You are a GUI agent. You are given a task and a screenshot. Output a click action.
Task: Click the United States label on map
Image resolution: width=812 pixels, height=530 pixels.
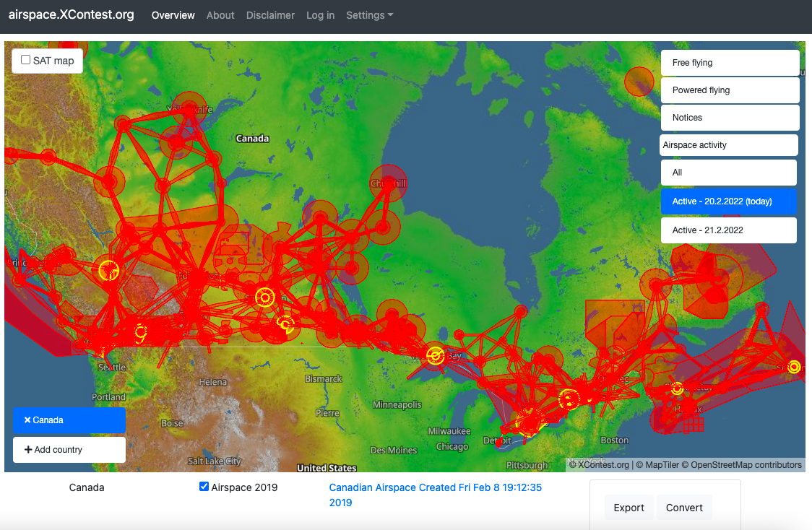pyautogui.click(x=327, y=468)
